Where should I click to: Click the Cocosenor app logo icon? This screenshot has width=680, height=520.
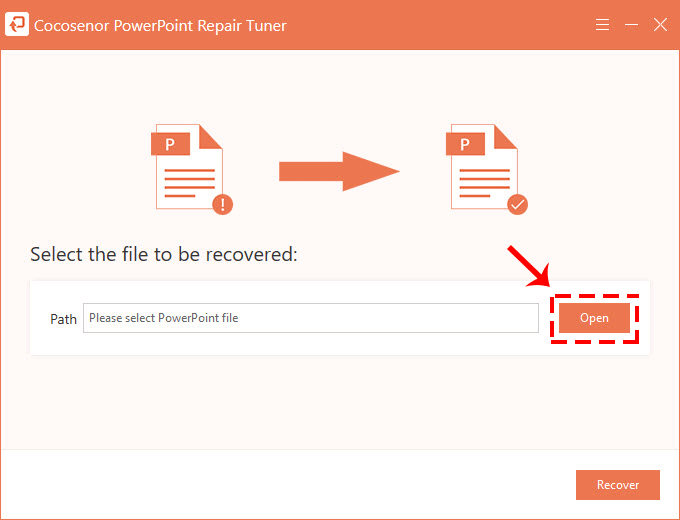click(17, 24)
